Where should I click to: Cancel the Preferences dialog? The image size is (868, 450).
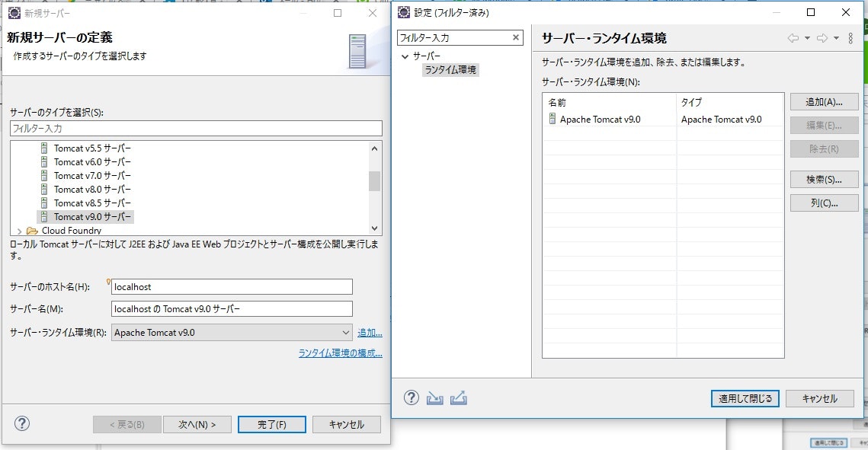coord(820,398)
